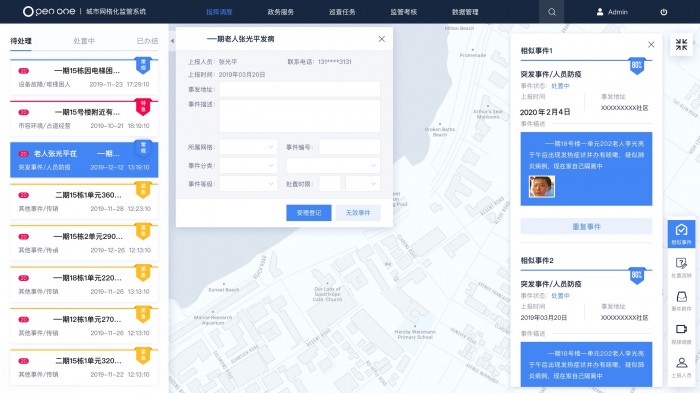Expand the 所属网格 dropdown
Screen dimensions: 700x393
(248, 147)
